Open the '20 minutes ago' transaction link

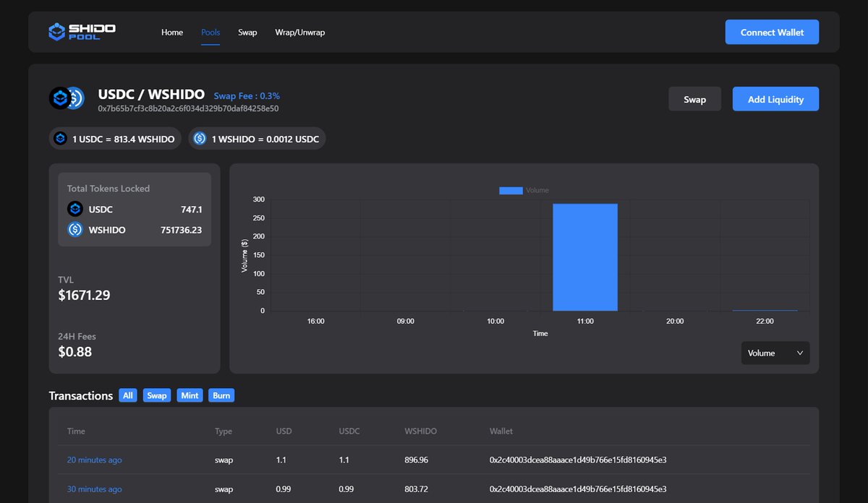tap(95, 460)
